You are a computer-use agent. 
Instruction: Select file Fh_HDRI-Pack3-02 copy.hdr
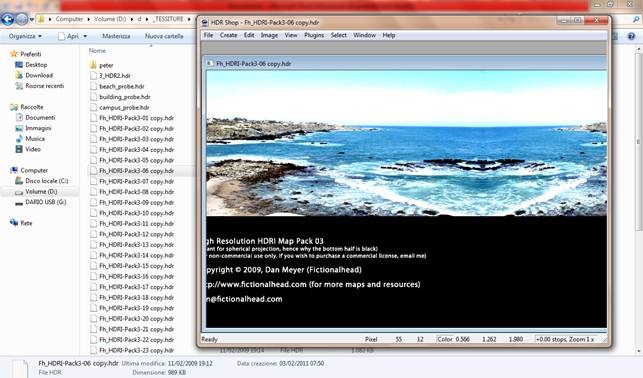pos(137,129)
